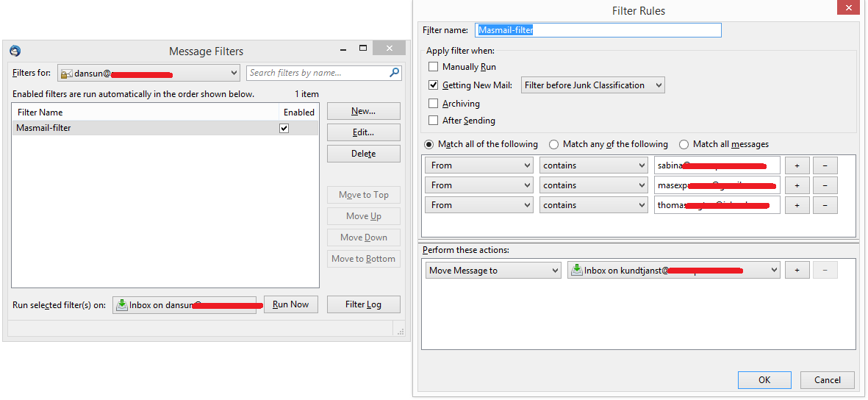Open the Filter Log
The image size is (868, 400).
point(363,304)
